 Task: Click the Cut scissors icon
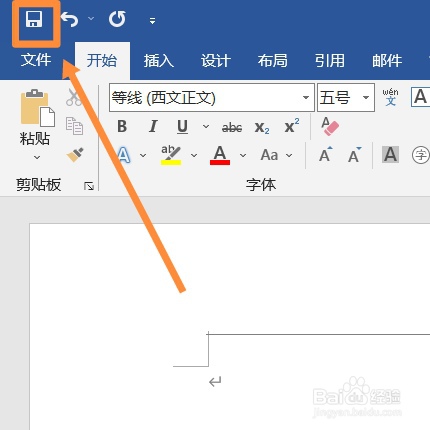point(74,97)
